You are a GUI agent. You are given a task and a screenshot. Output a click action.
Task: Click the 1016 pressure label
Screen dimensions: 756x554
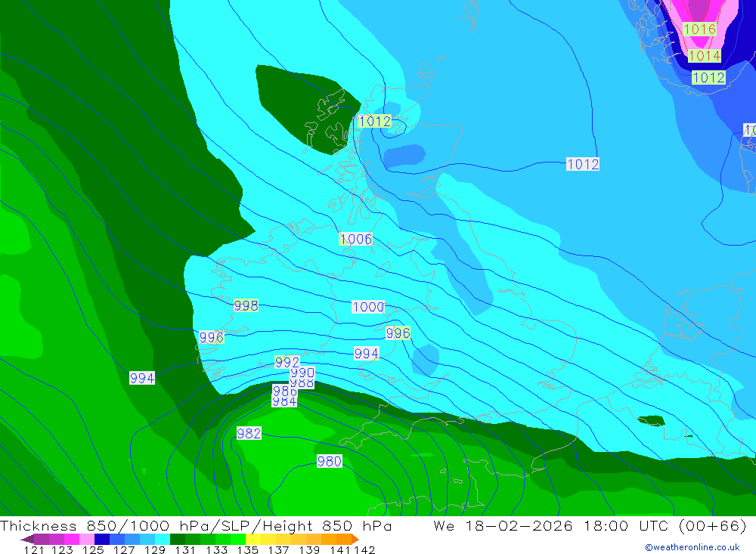point(699,29)
